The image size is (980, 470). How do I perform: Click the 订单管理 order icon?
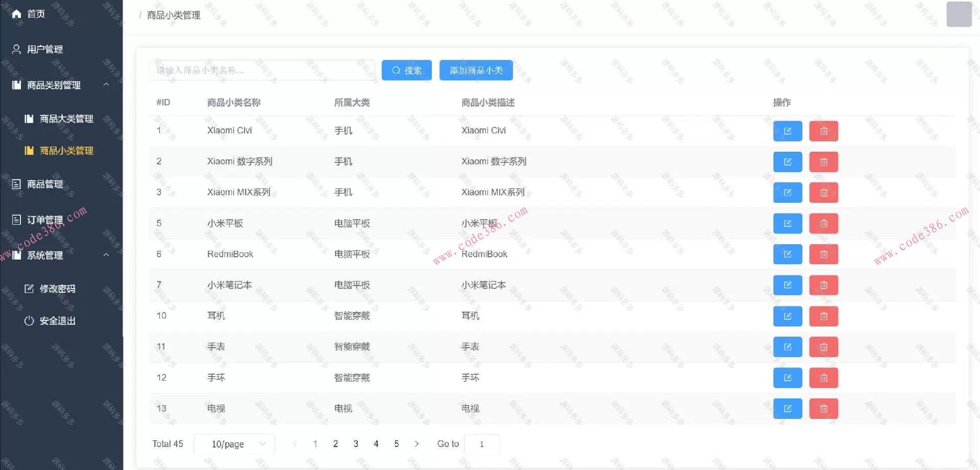[x=15, y=219]
